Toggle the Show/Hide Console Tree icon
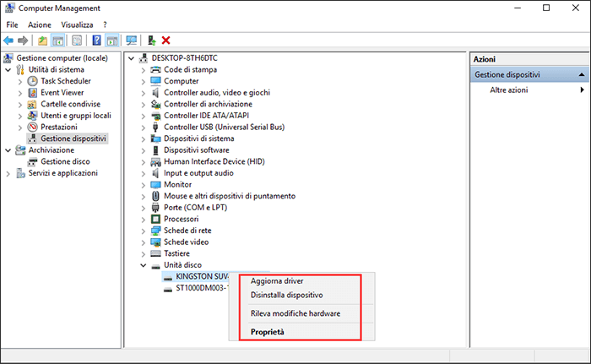Viewport: 591px width, 364px height. 57,41
